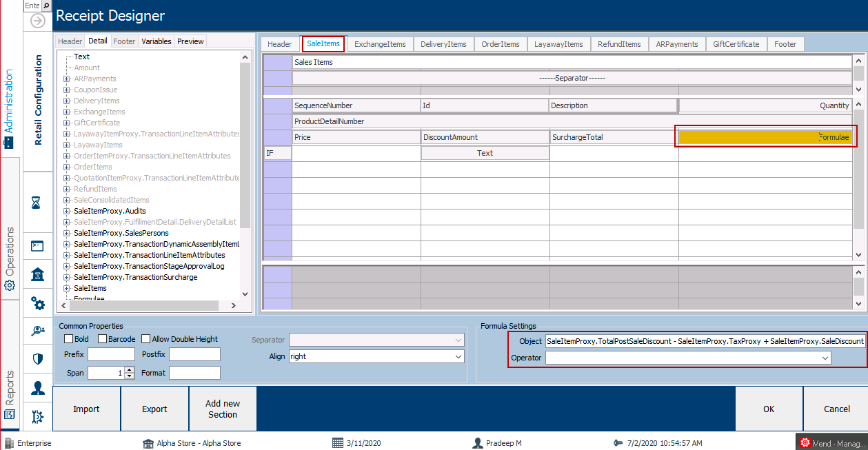The width and height of the screenshot is (868, 450).
Task: Click the search magnifier icon at top
Action: coord(46,6)
